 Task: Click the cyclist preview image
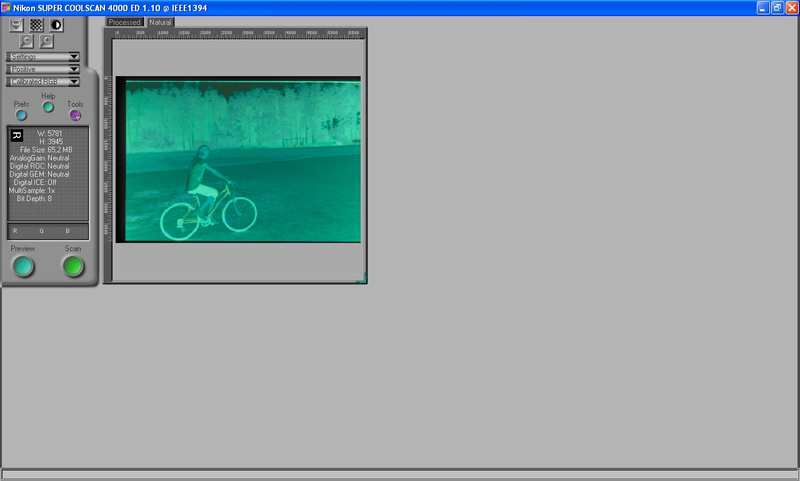(238, 159)
